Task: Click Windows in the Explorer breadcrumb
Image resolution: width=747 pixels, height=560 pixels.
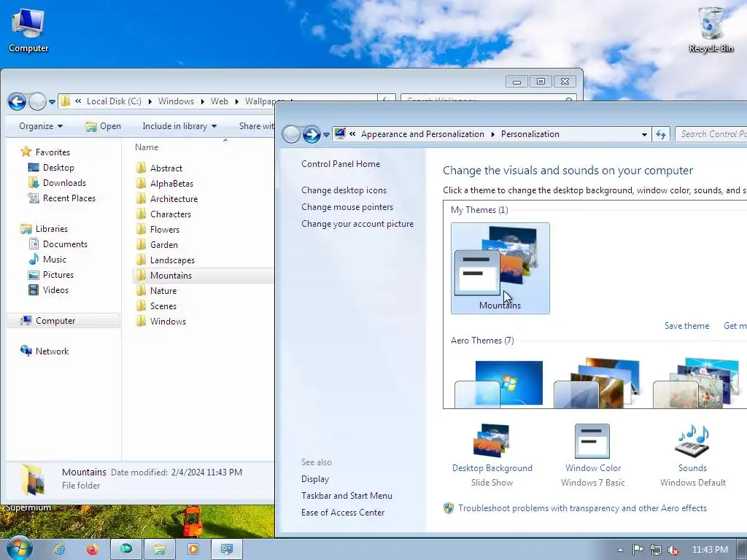Action: (x=176, y=101)
